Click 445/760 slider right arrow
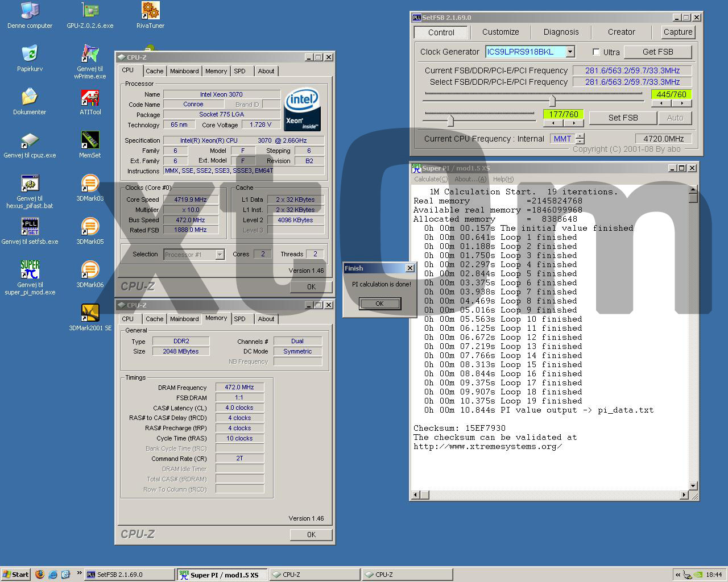Screen dimensions: 728x582 coord(681,103)
